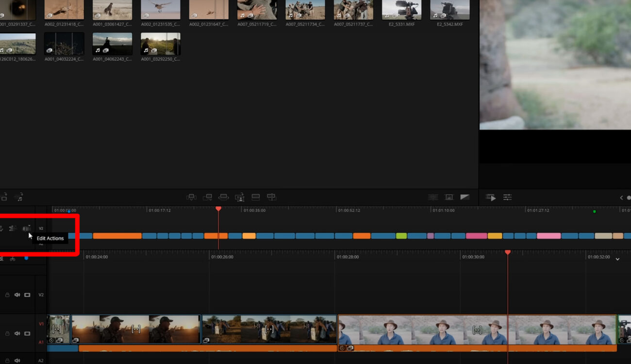Click the 01:00:17:12 timecode on upper ruler

[x=160, y=211]
